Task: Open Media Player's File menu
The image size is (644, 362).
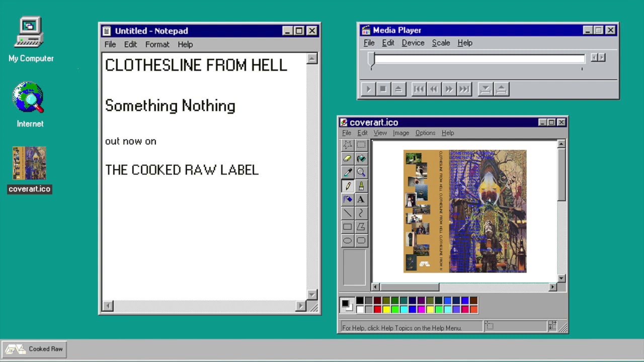Action: 369,43
